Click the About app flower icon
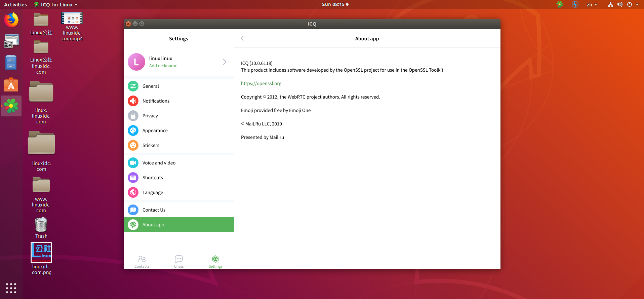 133,225
